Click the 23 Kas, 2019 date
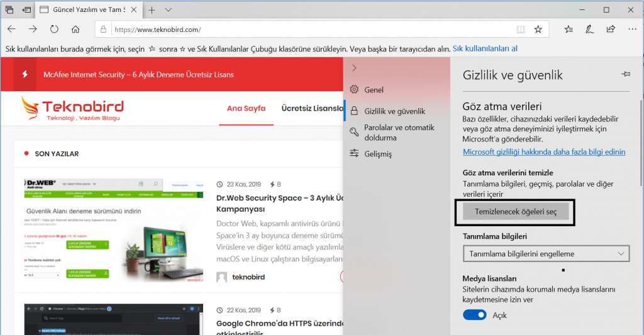 [243, 184]
